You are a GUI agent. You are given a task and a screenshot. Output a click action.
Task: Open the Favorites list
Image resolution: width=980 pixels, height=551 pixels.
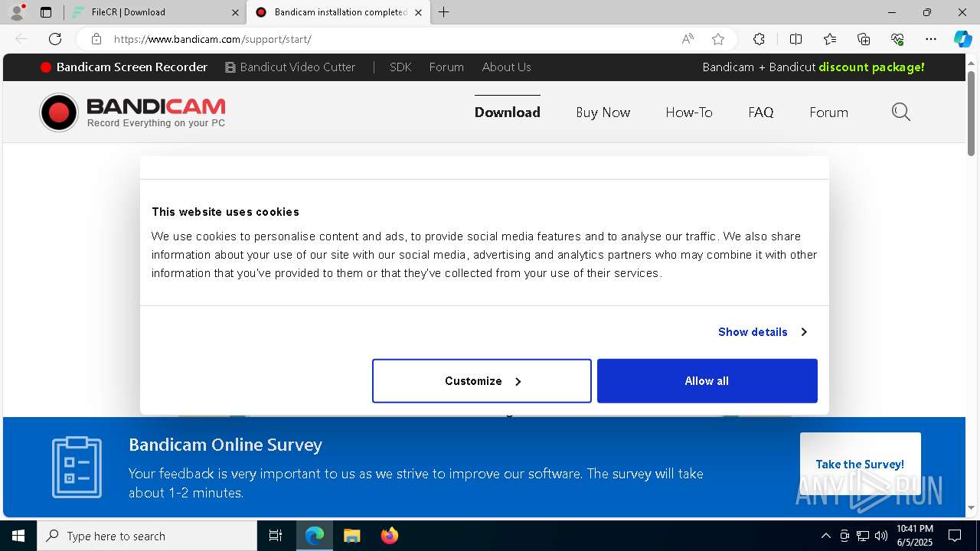click(830, 39)
